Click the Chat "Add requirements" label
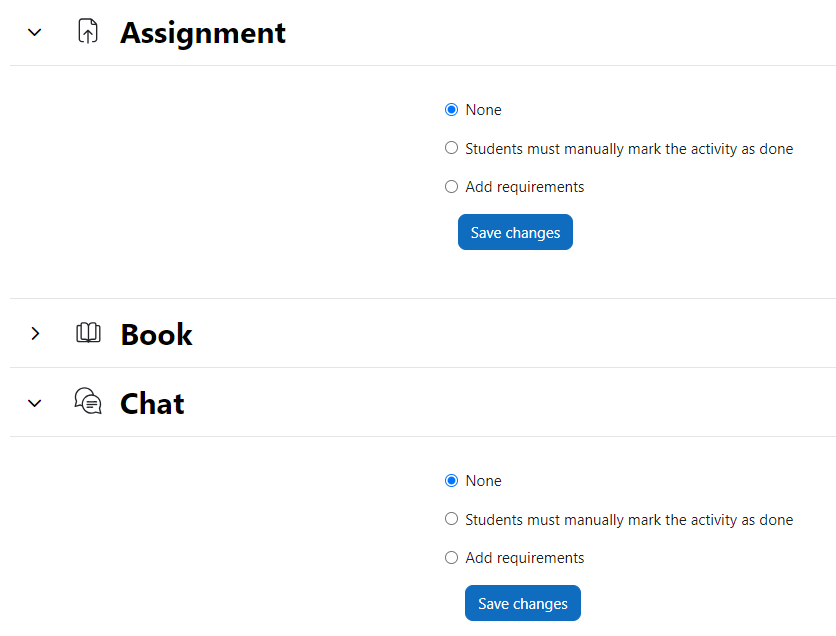Image resolution: width=836 pixels, height=636 pixels. point(525,558)
